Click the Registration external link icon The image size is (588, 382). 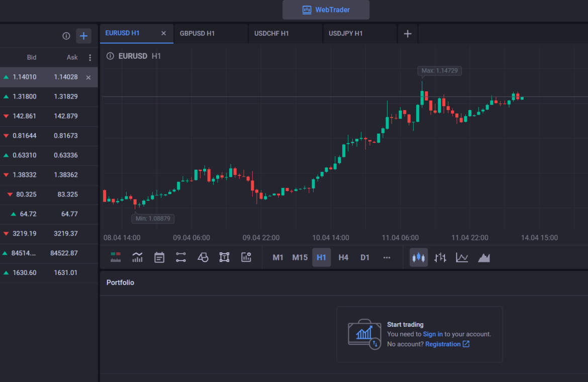466,344
